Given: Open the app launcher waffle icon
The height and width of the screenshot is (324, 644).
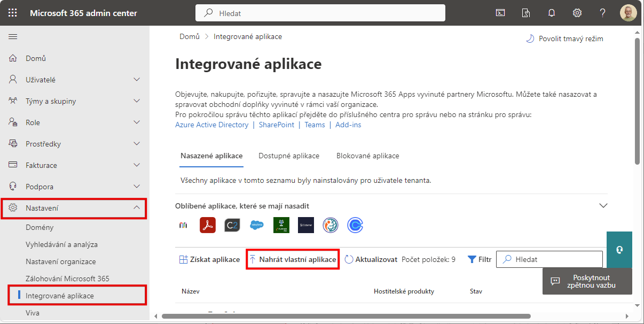Looking at the screenshot, I should coord(13,13).
